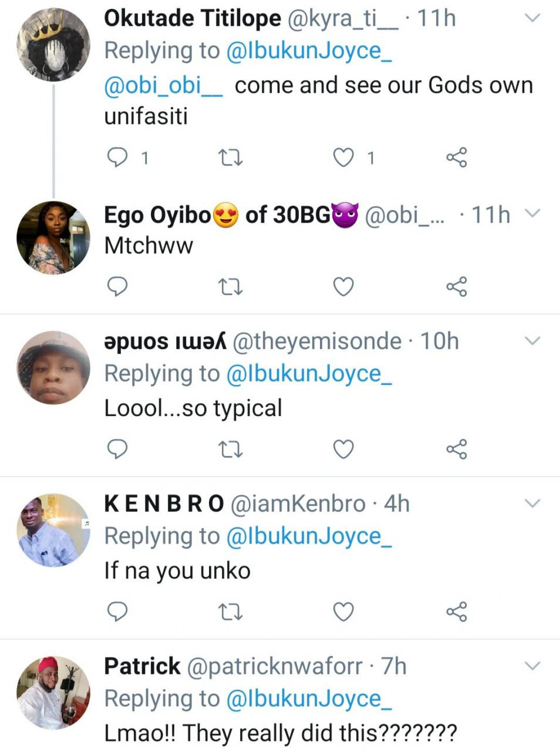Reply to the Mtchww tweet
Image resolution: width=560 pixels, height=752 pixels.
(x=118, y=287)
